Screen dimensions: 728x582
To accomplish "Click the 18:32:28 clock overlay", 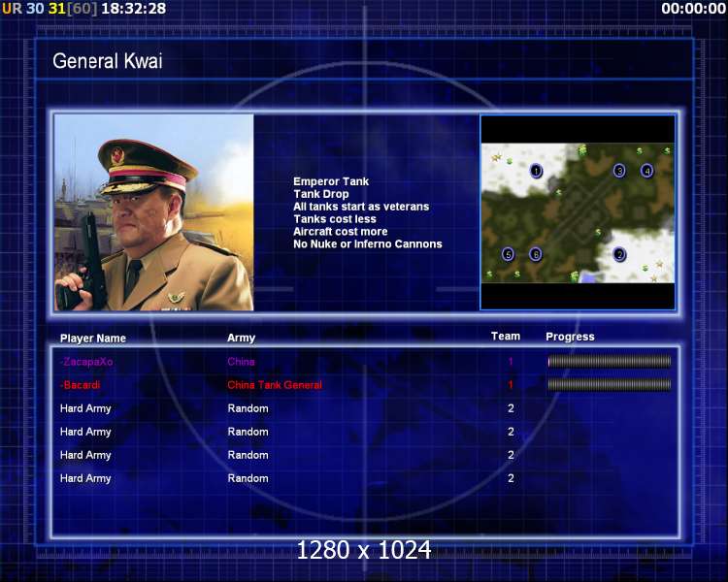I will tap(134, 9).
